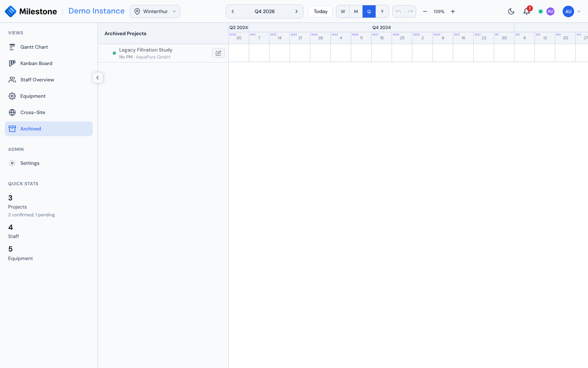Switch timeline to Year view
The height and width of the screenshot is (368, 588).
click(x=382, y=11)
